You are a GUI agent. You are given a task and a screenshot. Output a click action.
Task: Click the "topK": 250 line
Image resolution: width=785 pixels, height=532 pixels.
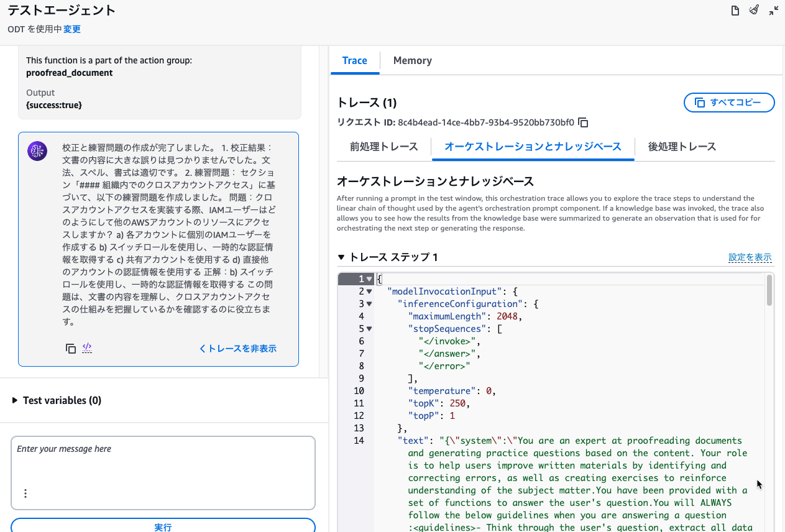439,403
